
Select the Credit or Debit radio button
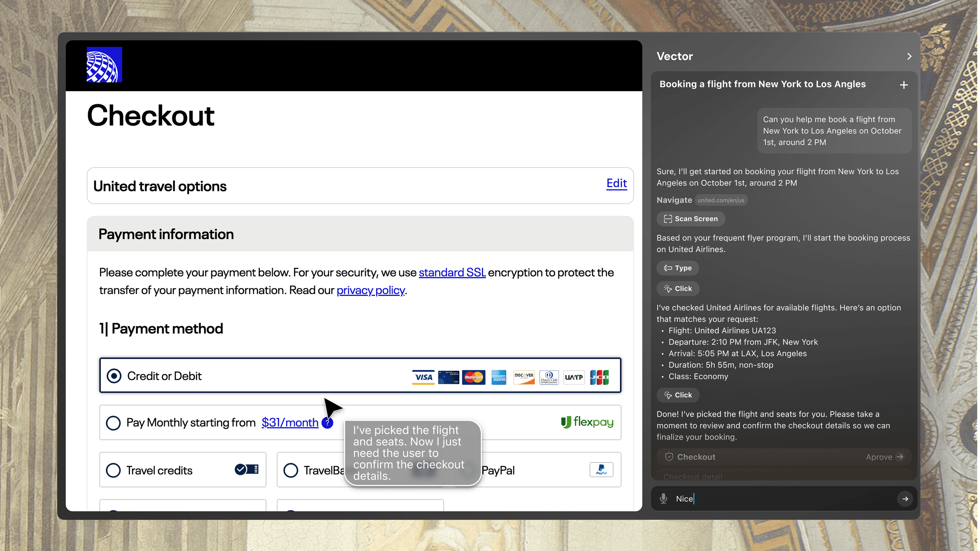(x=114, y=376)
